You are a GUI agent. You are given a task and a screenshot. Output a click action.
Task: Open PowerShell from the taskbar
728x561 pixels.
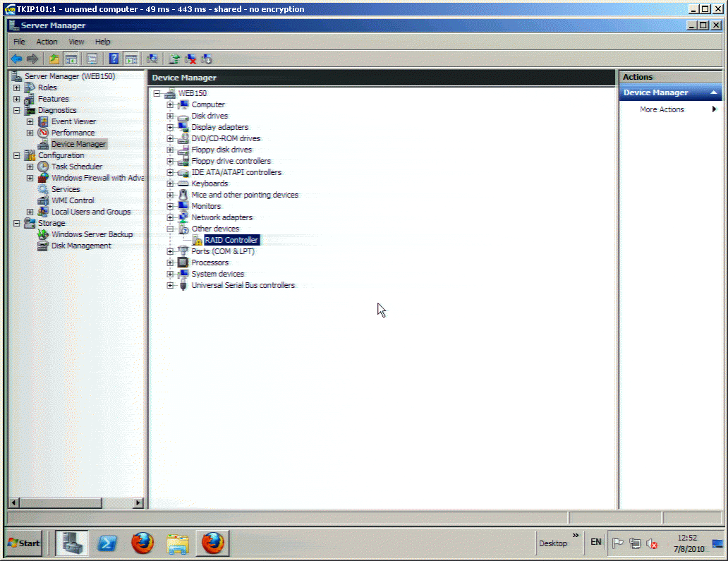[107, 543]
